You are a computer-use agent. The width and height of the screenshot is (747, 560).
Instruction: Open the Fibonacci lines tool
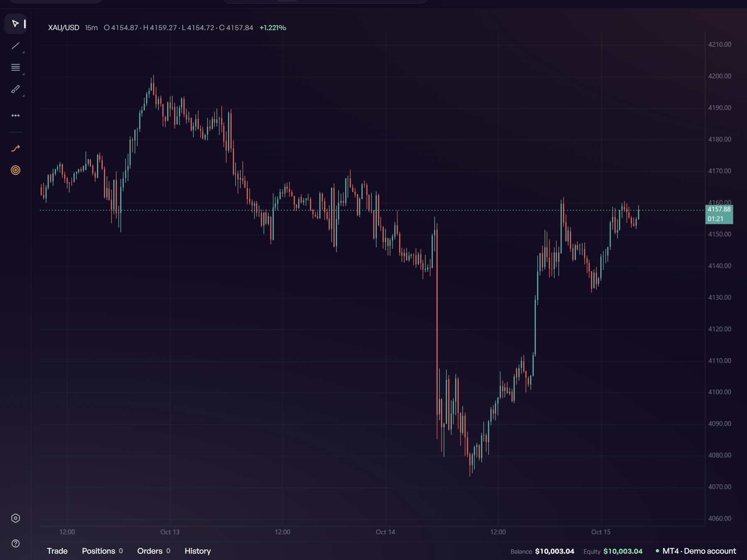pyautogui.click(x=15, y=68)
